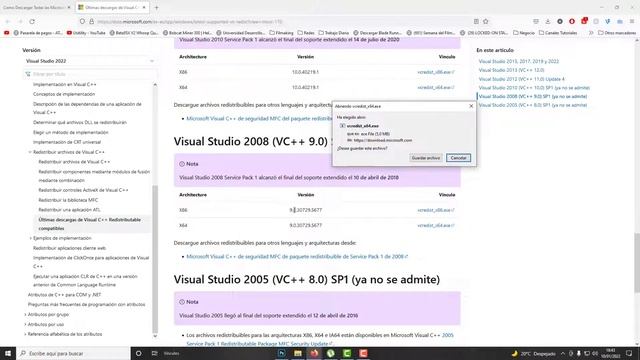This screenshot has width=640, height=360.
Task: Open the downloads arrow icon in the toolbar
Action: [548, 22]
